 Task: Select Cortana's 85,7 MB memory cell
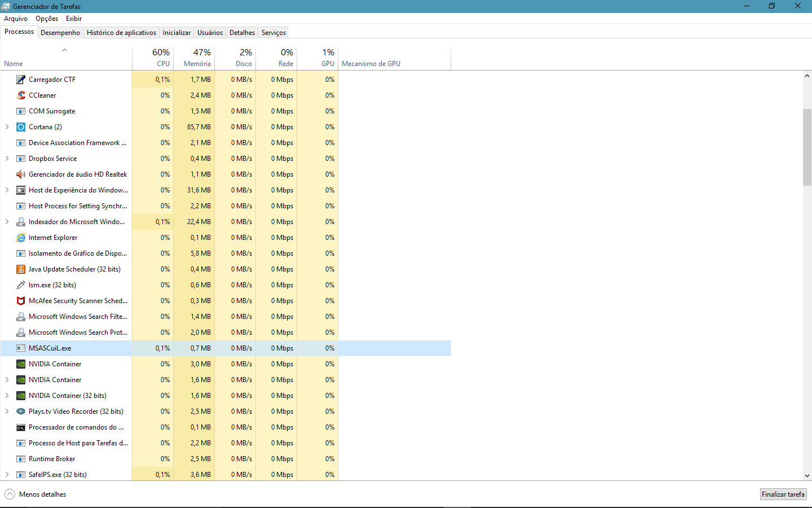click(194, 127)
